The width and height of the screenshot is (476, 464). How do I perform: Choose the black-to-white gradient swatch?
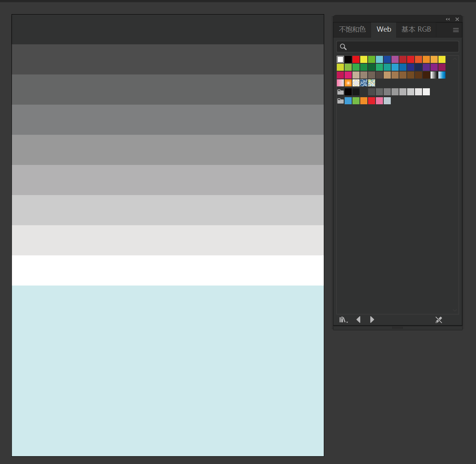434,75
